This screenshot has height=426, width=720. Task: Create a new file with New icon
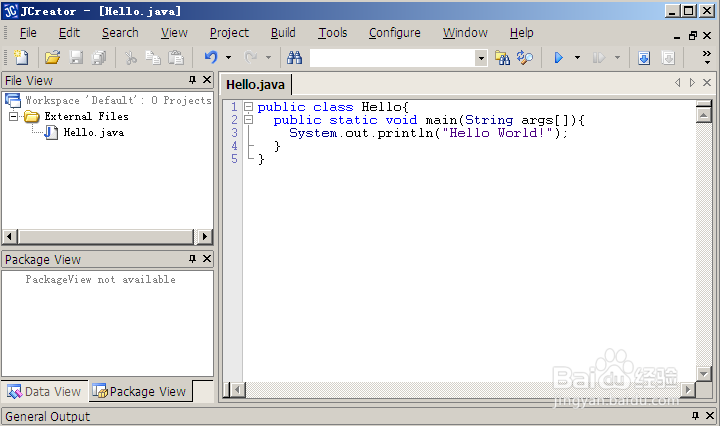click(x=21, y=57)
